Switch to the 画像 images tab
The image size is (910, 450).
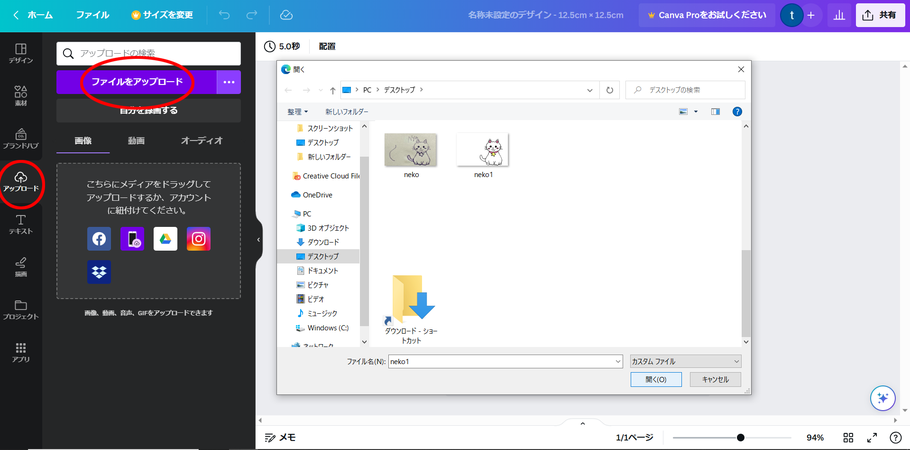coord(83,141)
